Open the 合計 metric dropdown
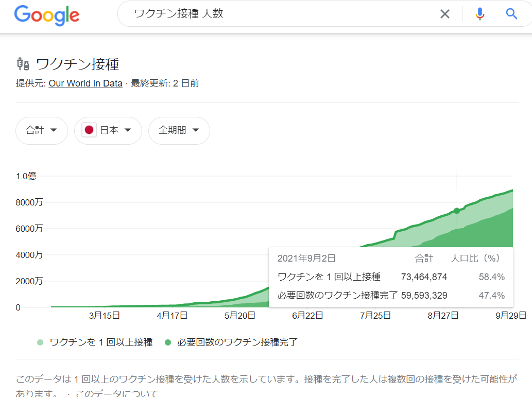 pos(41,130)
